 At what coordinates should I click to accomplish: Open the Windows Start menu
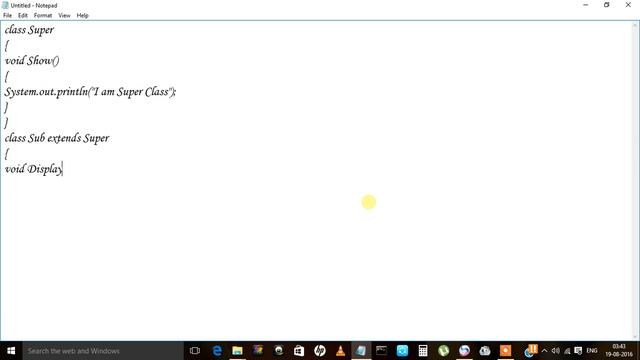click(x=11, y=351)
